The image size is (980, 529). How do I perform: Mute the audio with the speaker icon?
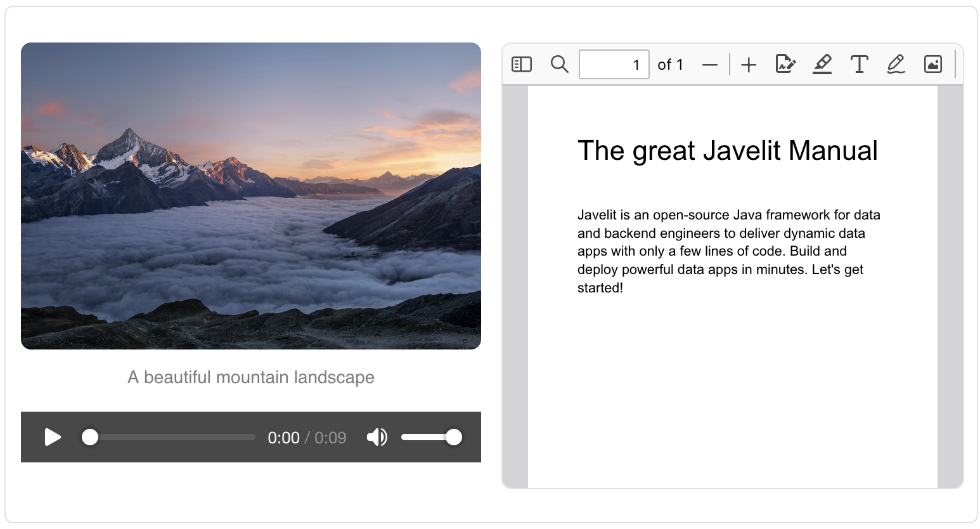(x=377, y=437)
